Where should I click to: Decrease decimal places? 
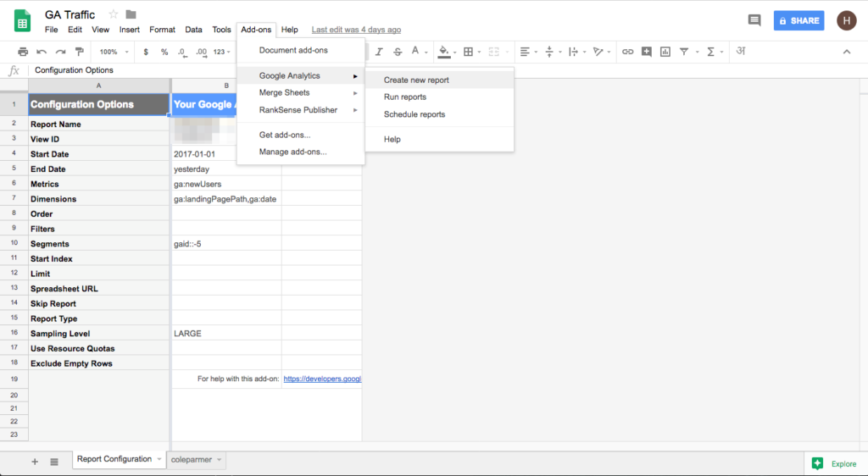pos(182,52)
